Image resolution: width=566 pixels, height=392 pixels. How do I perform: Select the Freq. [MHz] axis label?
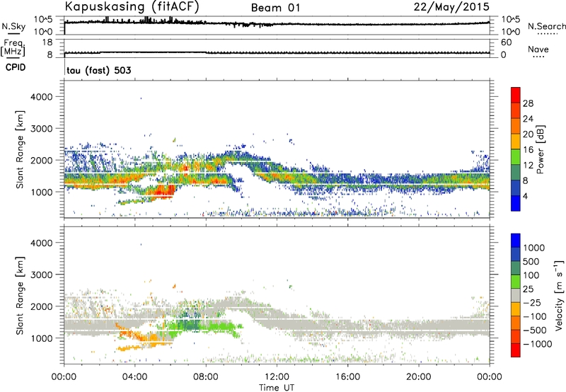pos(13,47)
